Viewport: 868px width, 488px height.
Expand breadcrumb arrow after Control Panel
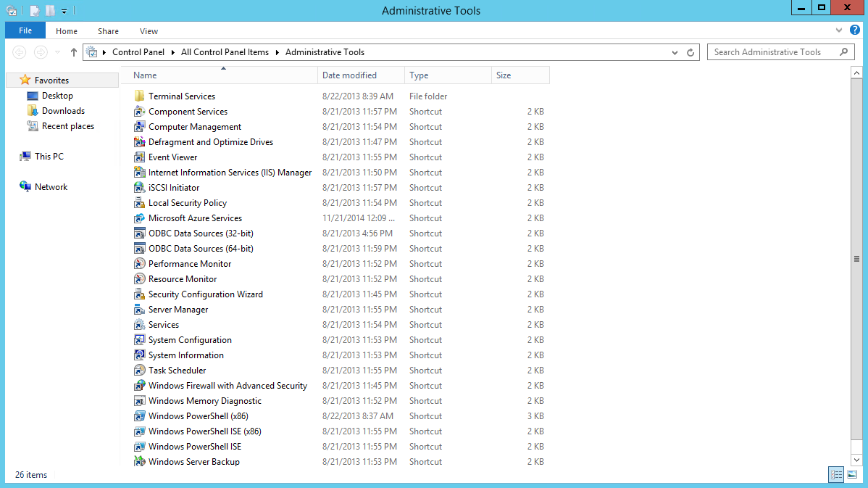pyautogui.click(x=172, y=53)
